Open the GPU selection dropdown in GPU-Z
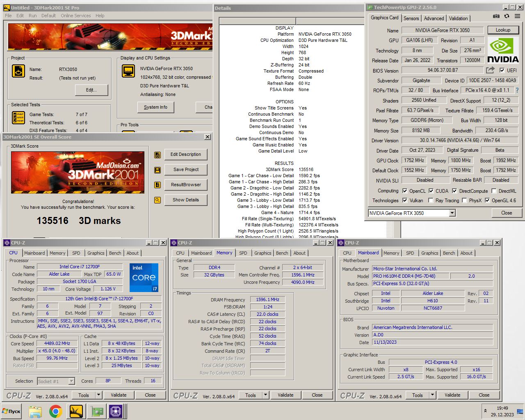This screenshot has height=420, width=525. (452, 213)
